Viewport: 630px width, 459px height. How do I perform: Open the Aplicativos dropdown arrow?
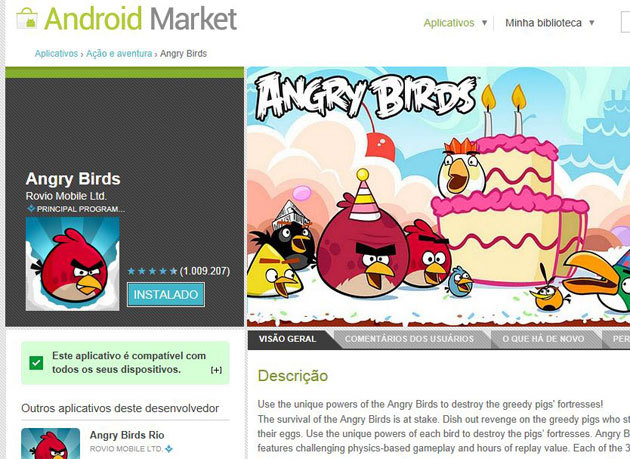[x=484, y=23]
